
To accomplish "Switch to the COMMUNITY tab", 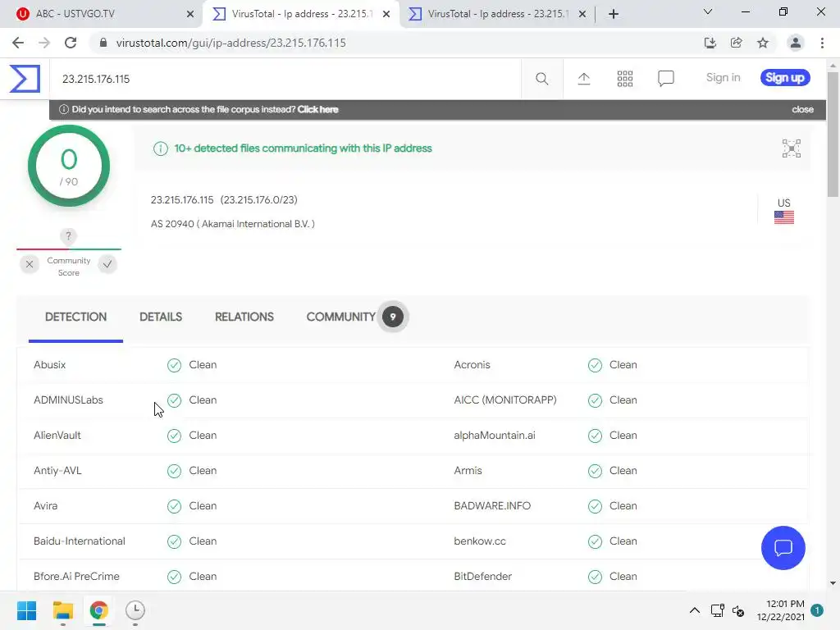I will point(340,317).
